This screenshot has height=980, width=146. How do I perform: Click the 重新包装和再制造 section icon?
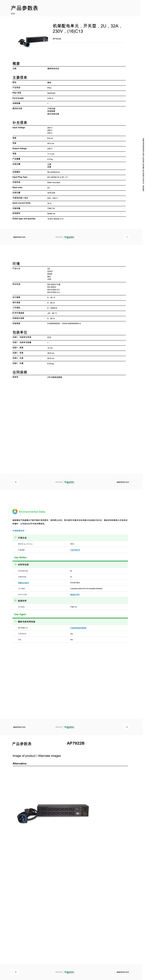(15, 622)
